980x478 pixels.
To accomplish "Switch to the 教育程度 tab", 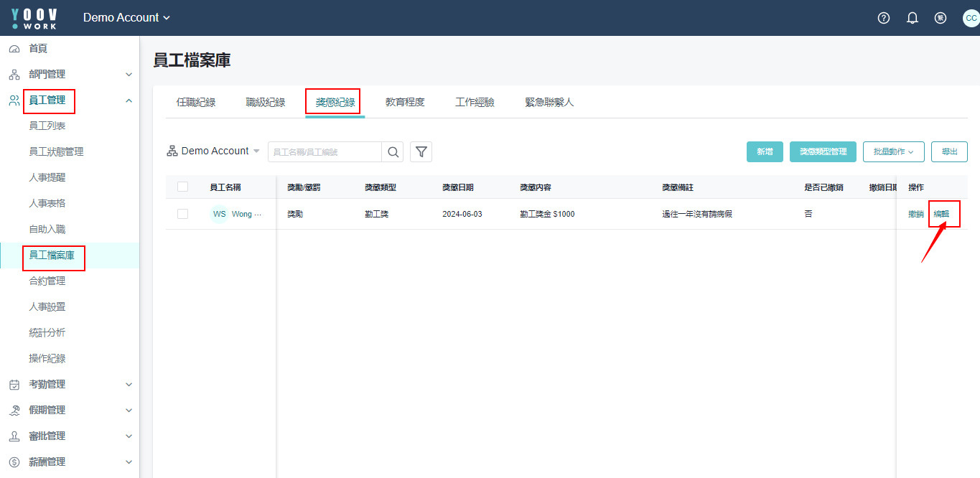I will pyautogui.click(x=405, y=103).
